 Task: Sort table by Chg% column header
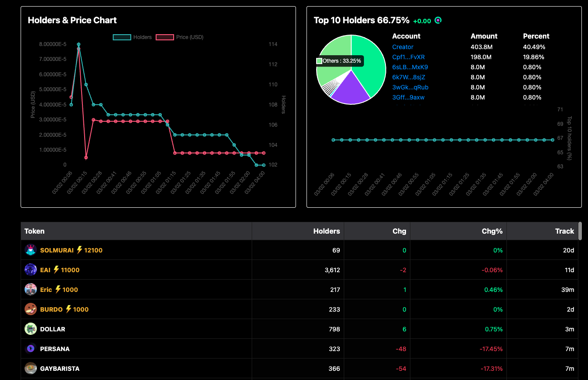point(492,231)
